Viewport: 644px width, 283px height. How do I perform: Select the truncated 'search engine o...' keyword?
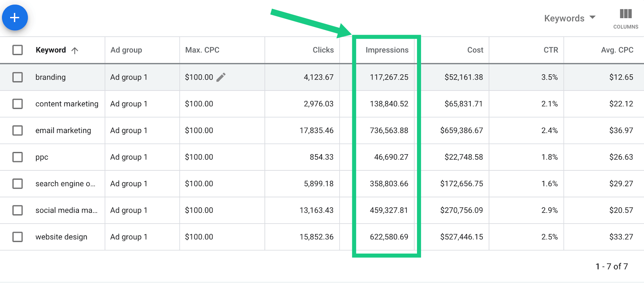65,184
